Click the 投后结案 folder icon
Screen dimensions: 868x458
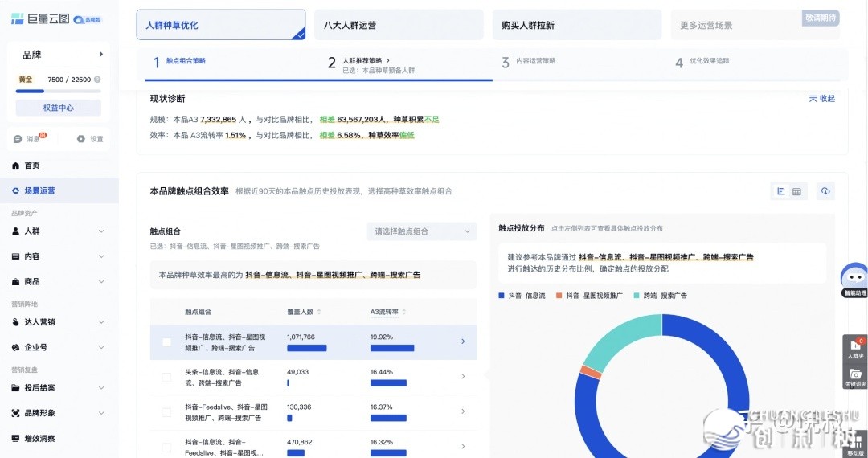tap(15, 388)
